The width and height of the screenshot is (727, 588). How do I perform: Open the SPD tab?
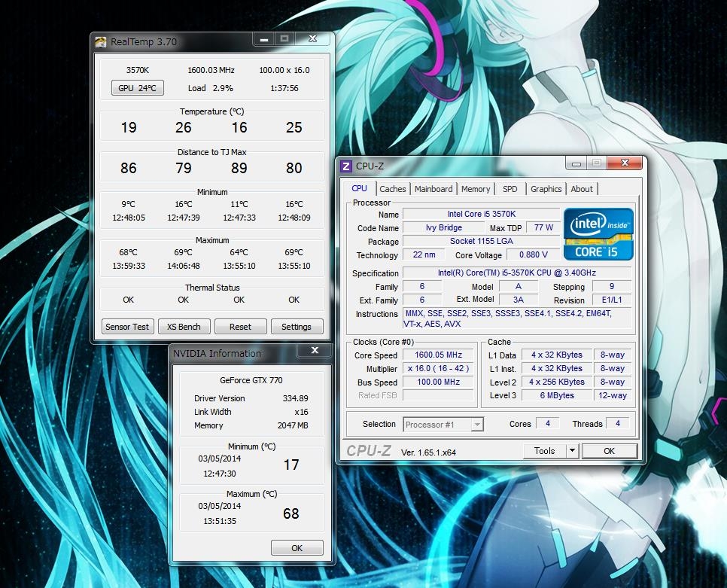(510, 189)
